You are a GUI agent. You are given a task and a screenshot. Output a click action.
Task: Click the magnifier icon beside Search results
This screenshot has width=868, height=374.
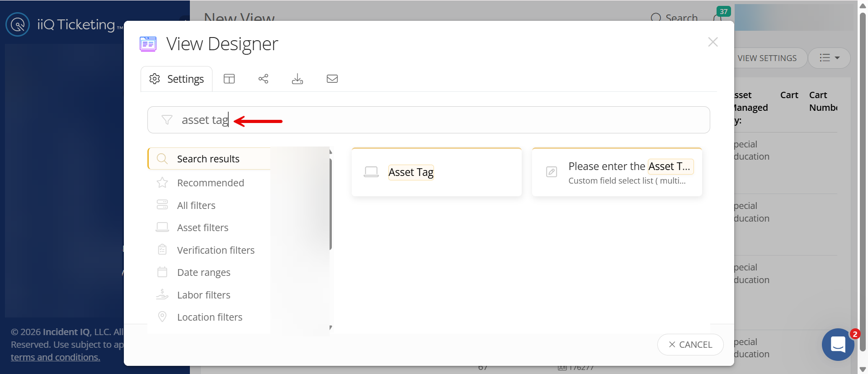click(x=162, y=159)
